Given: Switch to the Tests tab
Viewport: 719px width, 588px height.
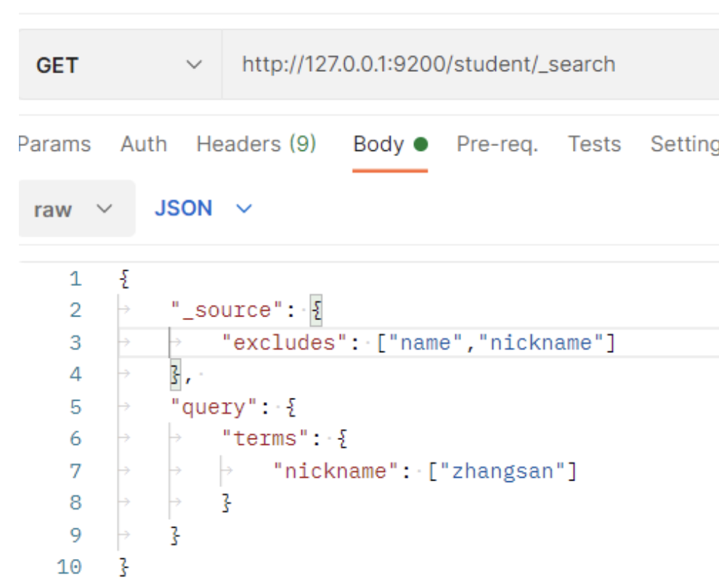Looking at the screenshot, I should coord(594,144).
